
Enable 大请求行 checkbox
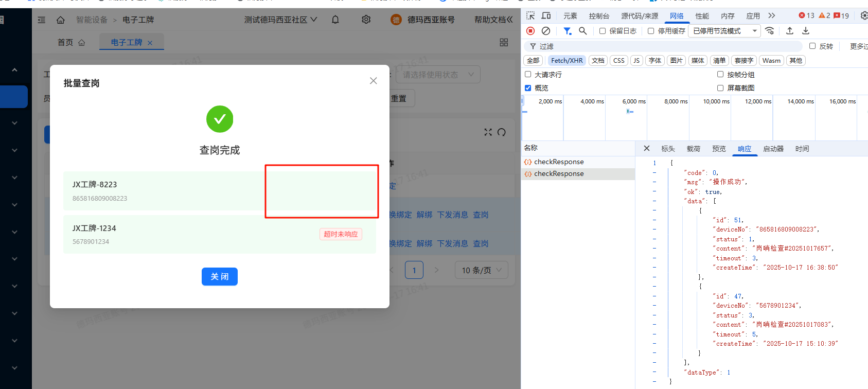click(528, 74)
